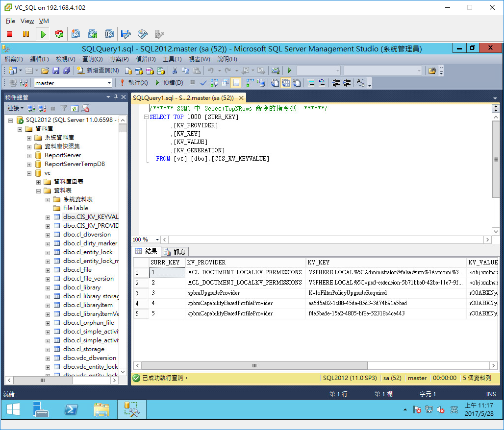Viewport: 504px width, 430px height.
Task: Toggle auto-hide pin on Object Explorer
Action: pyautogui.click(x=116, y=97)
